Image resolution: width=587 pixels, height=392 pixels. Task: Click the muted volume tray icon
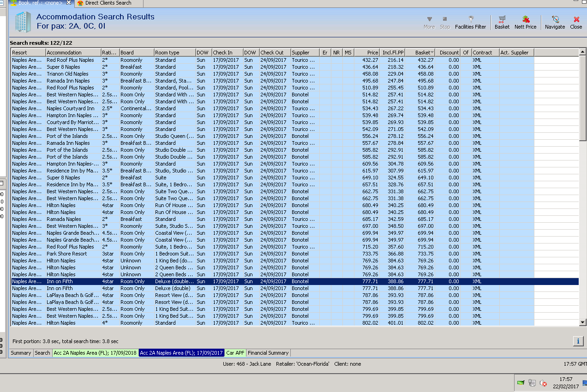tap(543, 383)
